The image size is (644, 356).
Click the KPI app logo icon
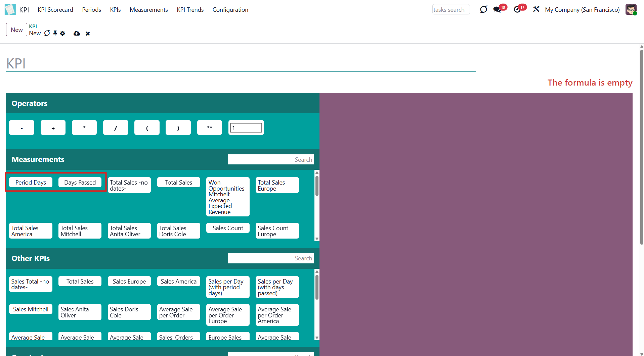10,9
